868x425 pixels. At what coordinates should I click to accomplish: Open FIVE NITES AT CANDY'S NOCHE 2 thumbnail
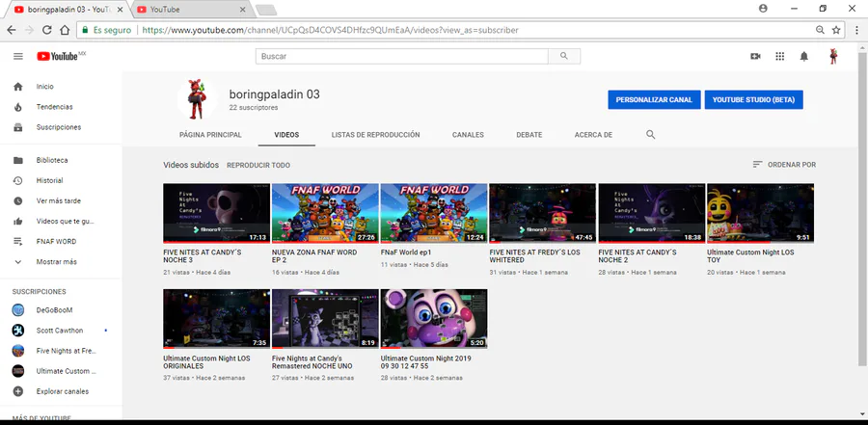(652, 213)
